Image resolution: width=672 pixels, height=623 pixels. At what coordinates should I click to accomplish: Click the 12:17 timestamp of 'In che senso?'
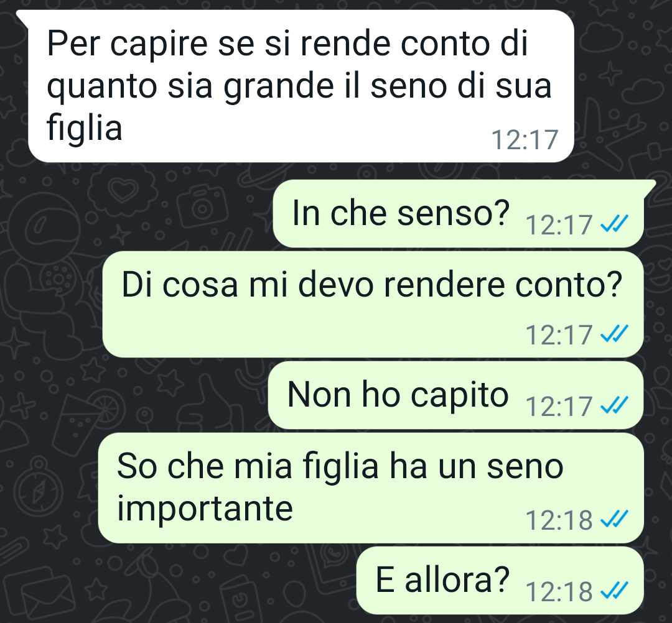coord(559,224)
